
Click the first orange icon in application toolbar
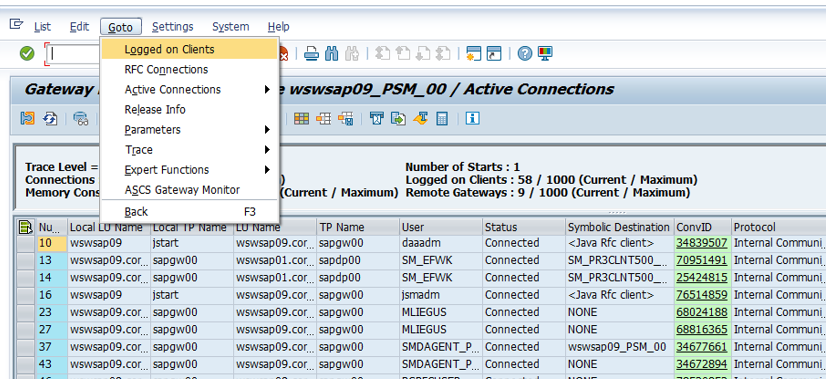[x=27, y=118]
